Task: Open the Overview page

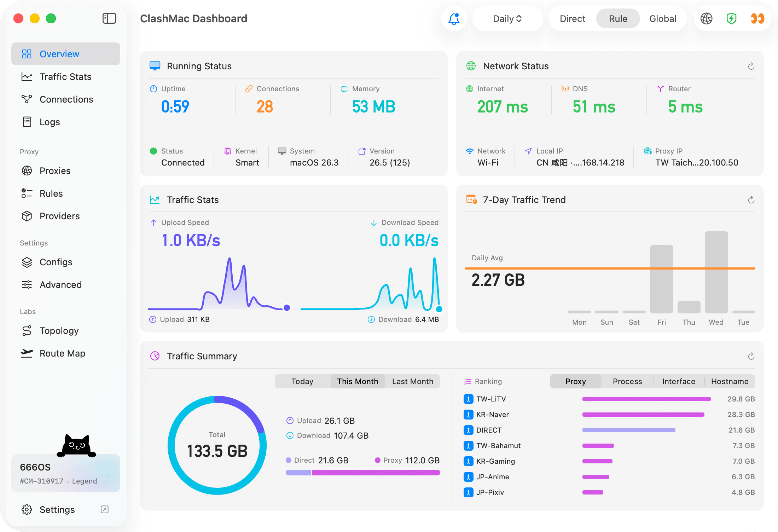Action: click(66, 54)
